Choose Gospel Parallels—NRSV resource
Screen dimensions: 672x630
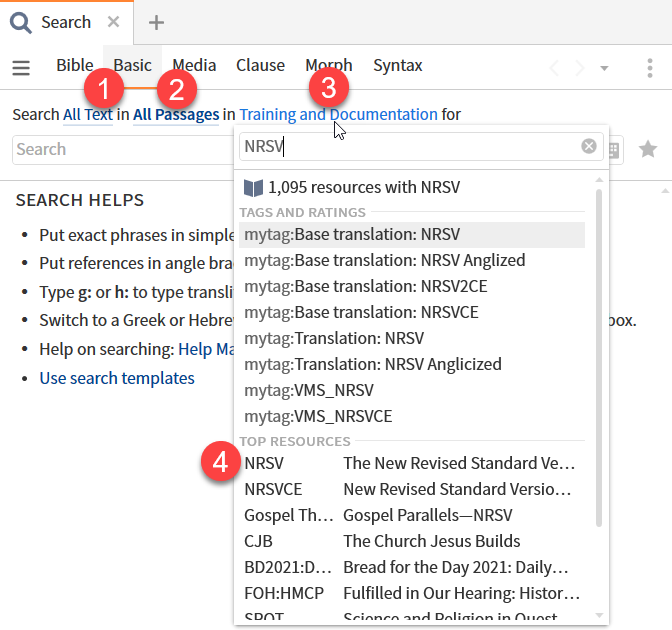[x=412, y=515]
